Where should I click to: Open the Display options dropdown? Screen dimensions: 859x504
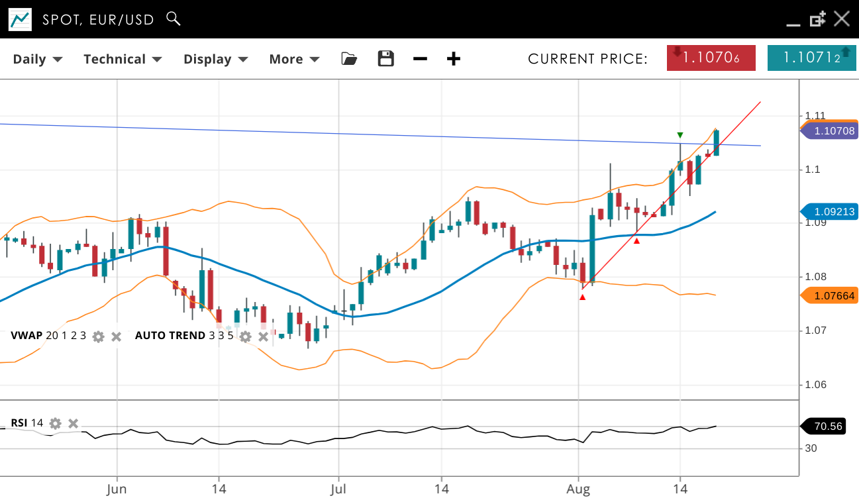(x=215, y=59)
